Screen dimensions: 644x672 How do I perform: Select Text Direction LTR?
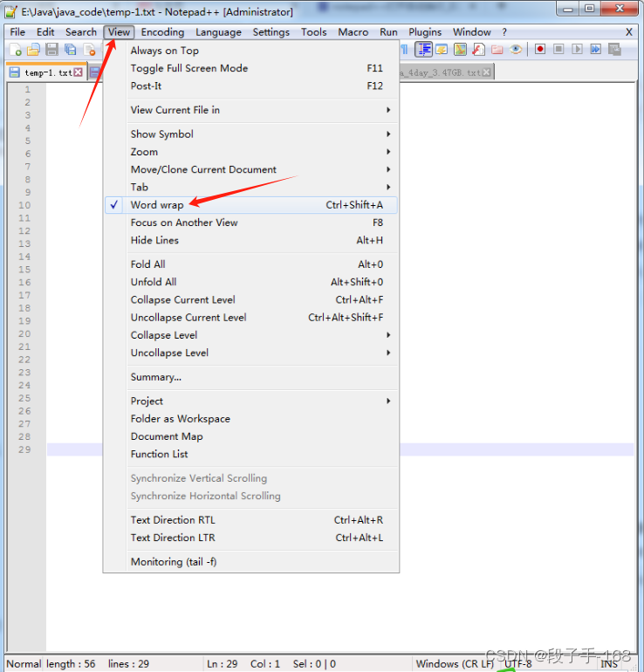[251, 538]
